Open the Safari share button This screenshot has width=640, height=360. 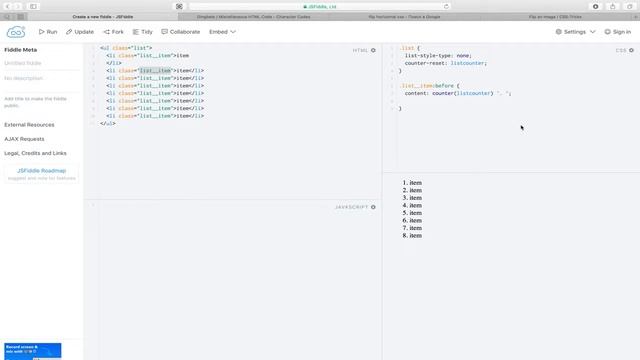click(613, 7)
